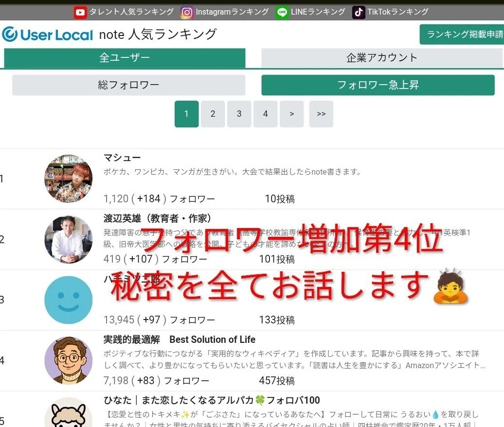This screenshot has width=504, height=427.
Task: Select the 全ユーザー tab
Action: [x=125, y=58]
